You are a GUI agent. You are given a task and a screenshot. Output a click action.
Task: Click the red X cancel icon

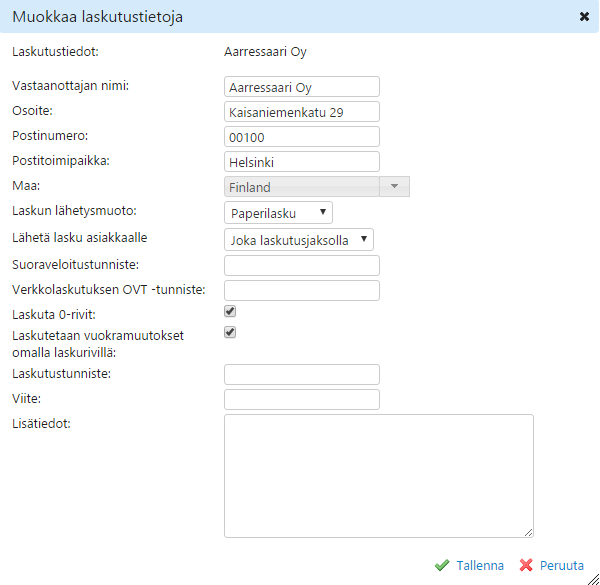526,565
